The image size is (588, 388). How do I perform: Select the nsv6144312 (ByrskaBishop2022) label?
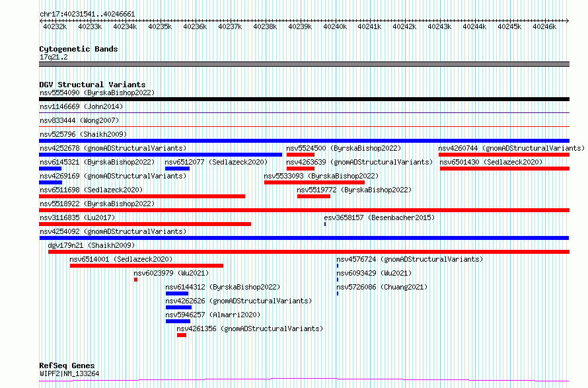click(223, 287)
